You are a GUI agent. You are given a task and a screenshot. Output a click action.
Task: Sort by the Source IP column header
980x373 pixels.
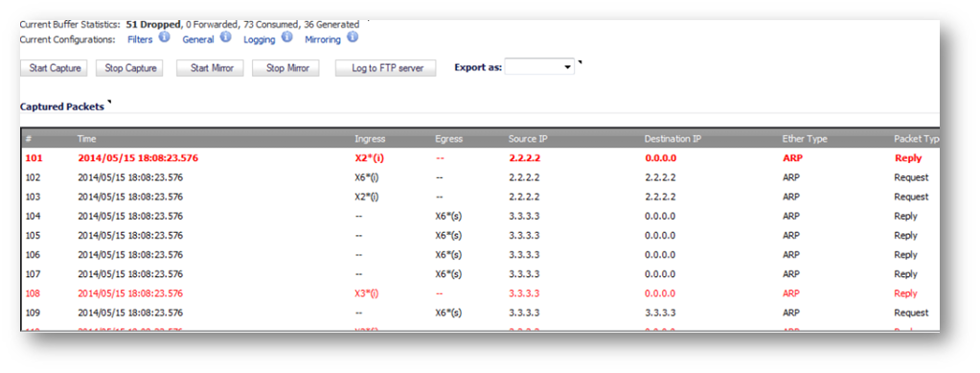pos(528,138)
